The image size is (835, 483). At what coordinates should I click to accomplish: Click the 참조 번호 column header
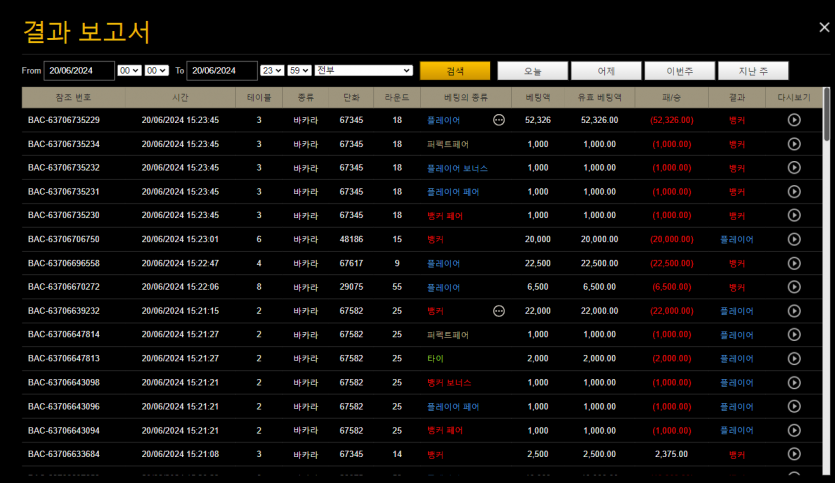click(x=73, y=97)
